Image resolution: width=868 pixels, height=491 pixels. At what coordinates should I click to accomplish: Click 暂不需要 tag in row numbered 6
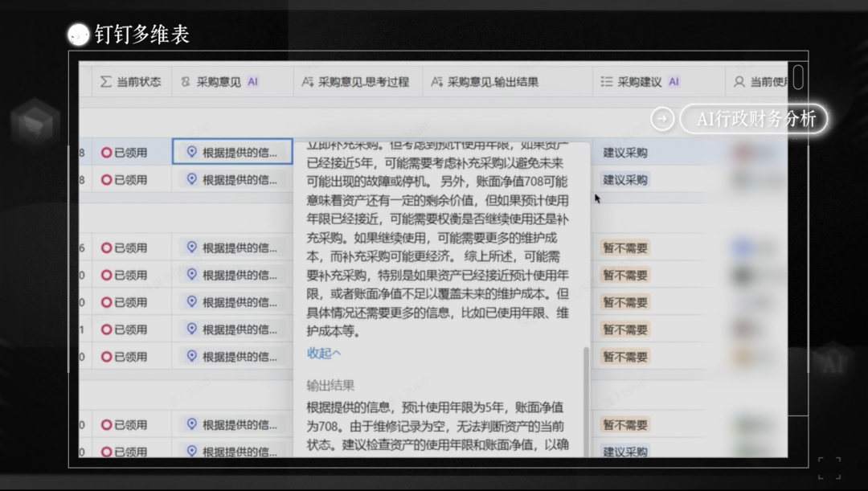[x=625, y=248]
